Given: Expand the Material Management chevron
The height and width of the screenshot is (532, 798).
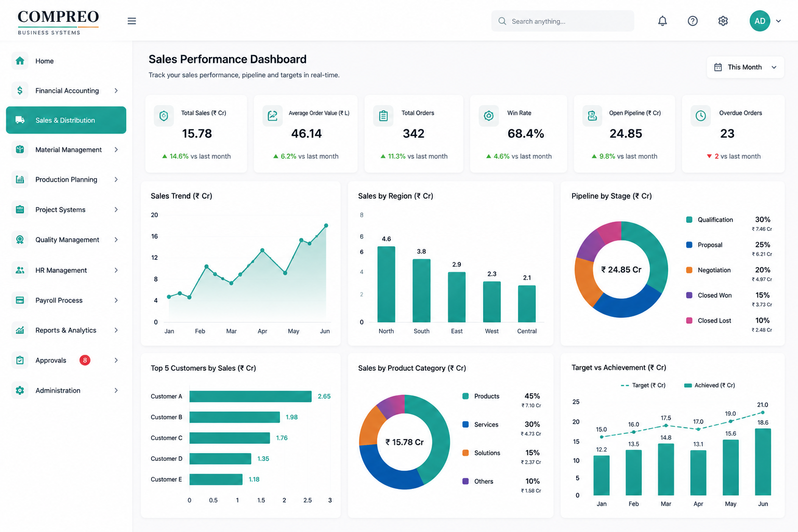Looking at the screenshot, I should coord(116,150).
